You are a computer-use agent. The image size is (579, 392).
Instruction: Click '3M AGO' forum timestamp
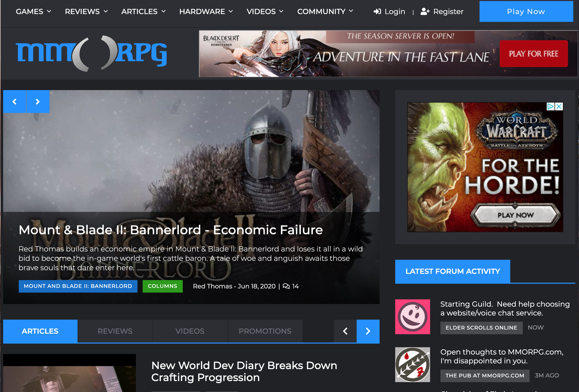click(547, 375)
